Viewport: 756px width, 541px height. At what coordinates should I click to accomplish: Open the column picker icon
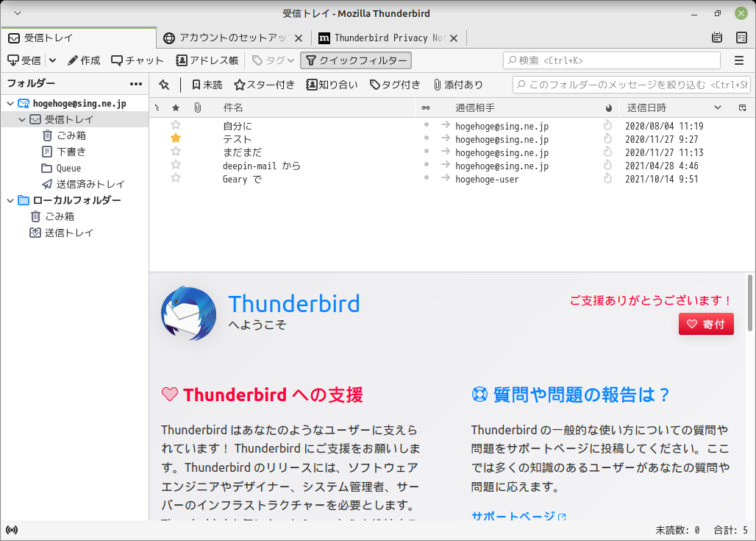click(743, 107)
